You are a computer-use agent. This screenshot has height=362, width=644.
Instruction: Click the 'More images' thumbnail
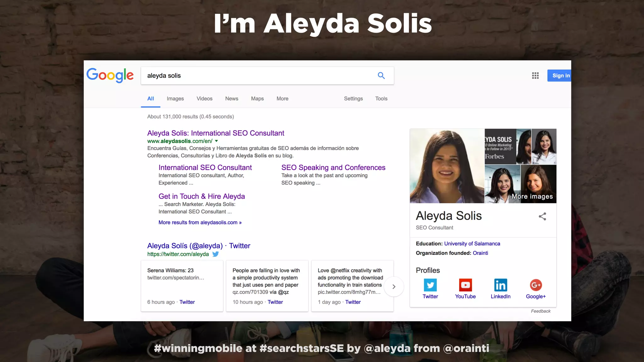click(539, 184)
